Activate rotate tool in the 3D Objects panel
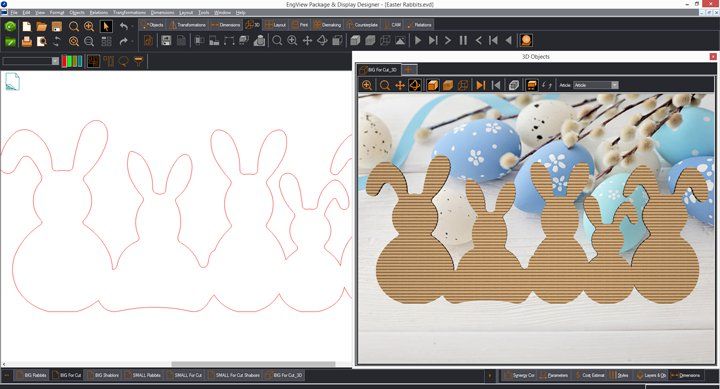 pos(415,85)
